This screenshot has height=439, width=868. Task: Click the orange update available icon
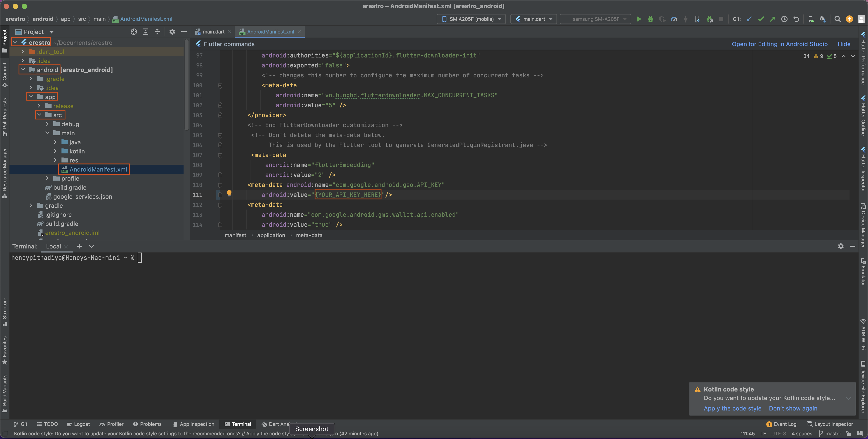849,19
